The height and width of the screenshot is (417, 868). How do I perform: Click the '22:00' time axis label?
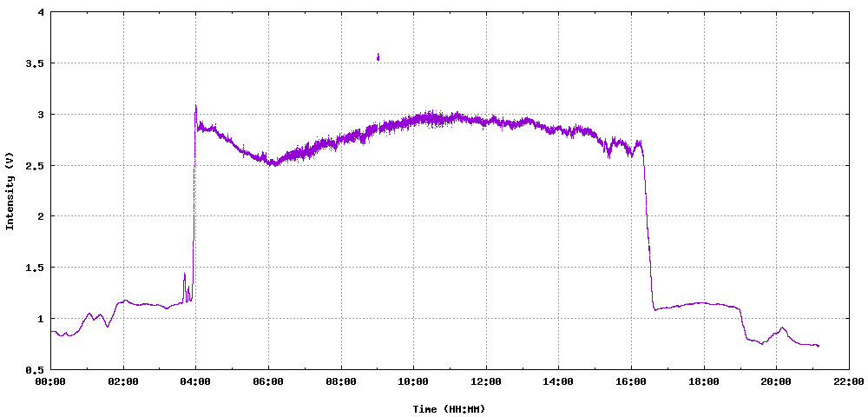[x=849, y=381]
